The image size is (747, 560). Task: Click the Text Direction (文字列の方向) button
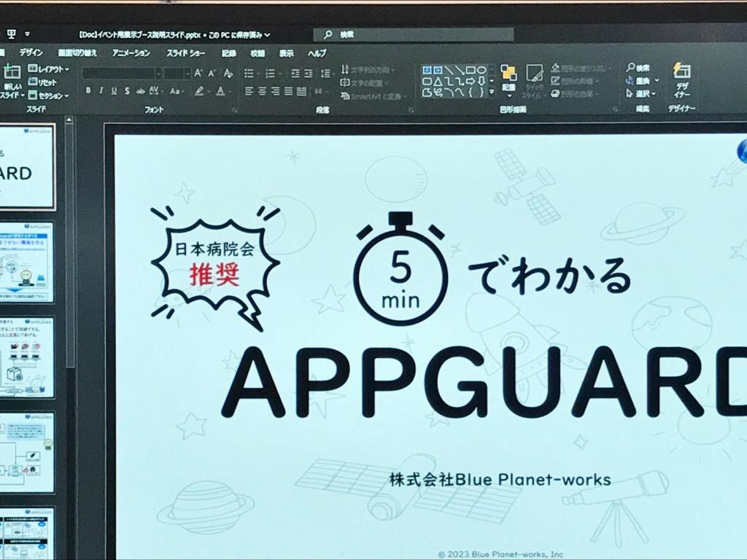click(x=368, y=69)
